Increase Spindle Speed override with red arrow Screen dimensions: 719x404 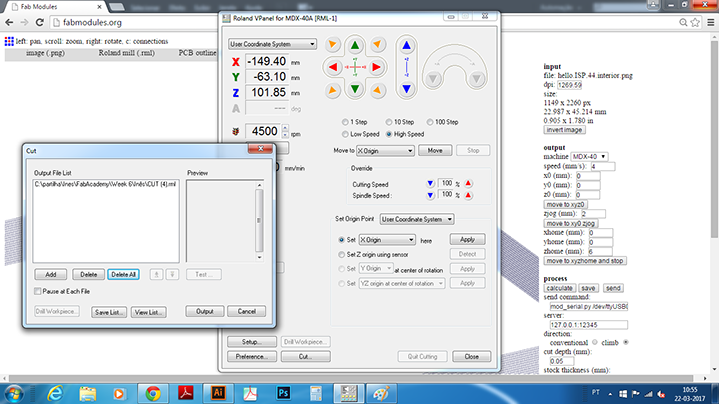pos(468,195)
